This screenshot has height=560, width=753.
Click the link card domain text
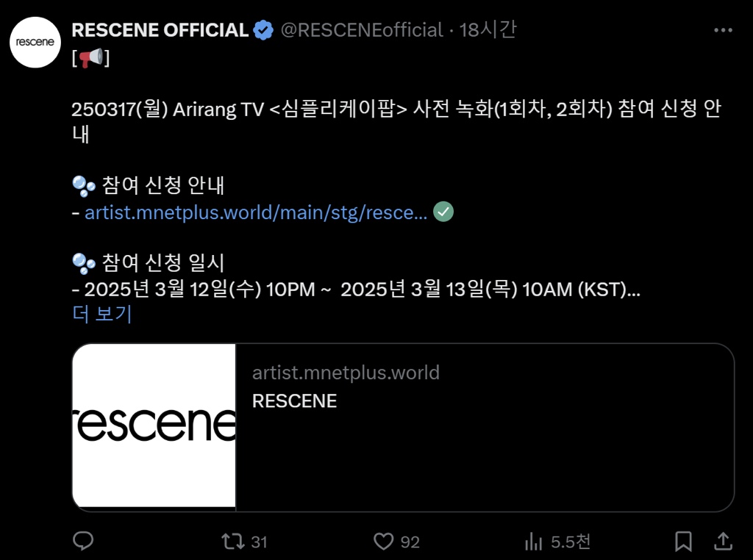click(x=346, y=373)
